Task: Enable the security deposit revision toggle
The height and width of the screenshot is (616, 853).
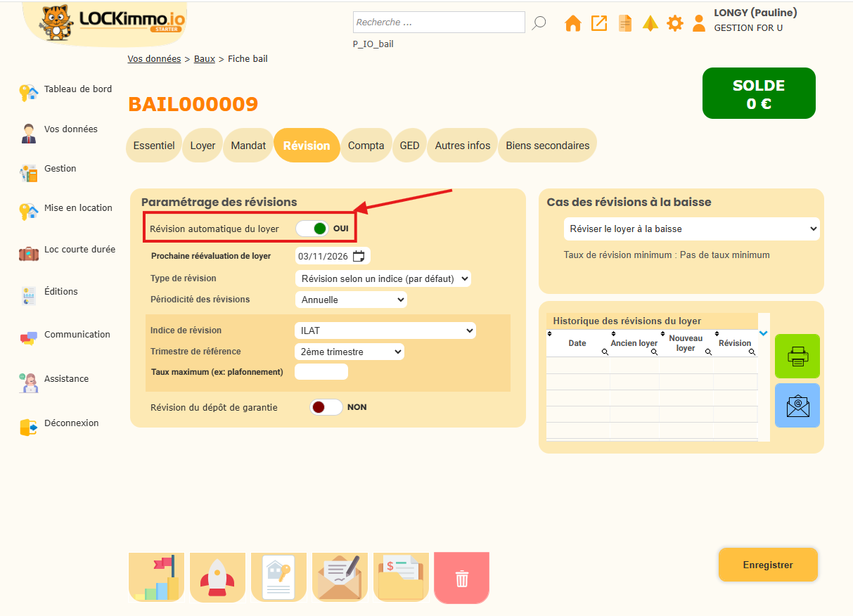Action: (326, 407)
